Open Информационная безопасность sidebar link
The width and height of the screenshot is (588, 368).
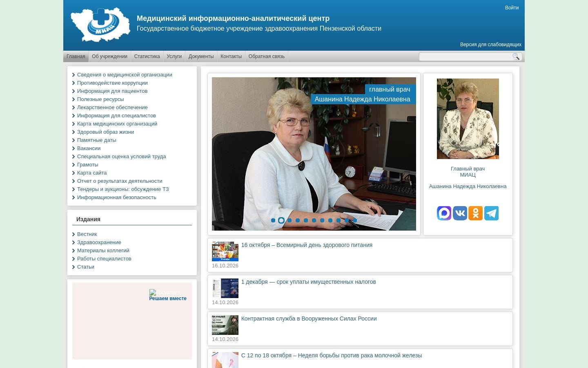coord(117,197)
